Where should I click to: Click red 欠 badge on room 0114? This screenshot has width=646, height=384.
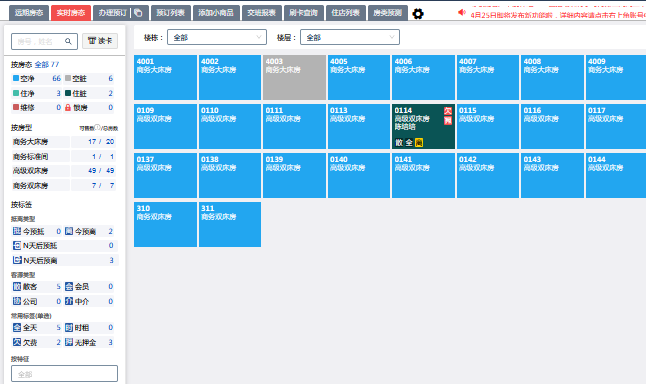[448, 111]
